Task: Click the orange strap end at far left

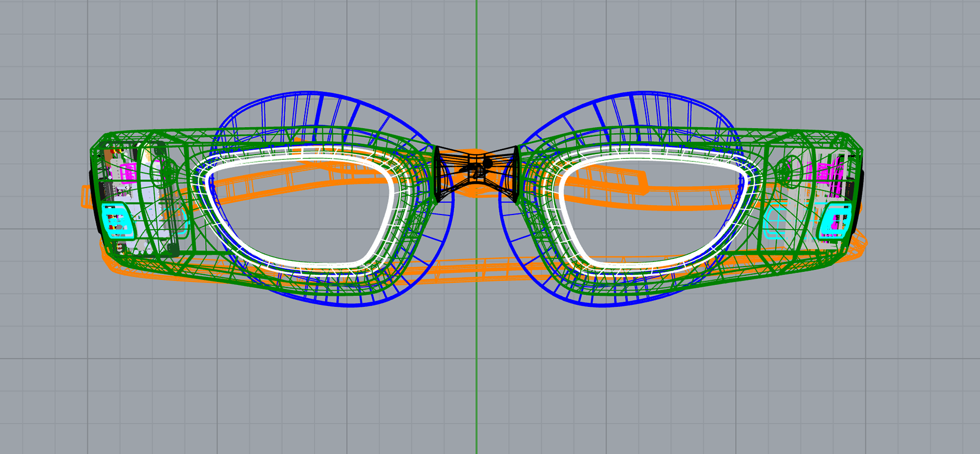Action: pyautogui.click(x=85, y=197)
